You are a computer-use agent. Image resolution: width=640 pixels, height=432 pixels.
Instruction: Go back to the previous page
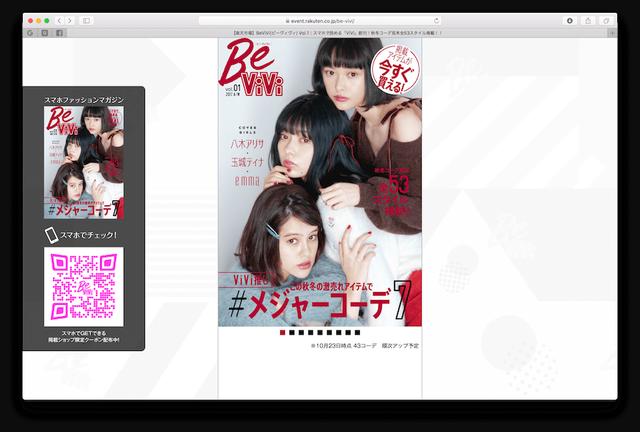60,20
